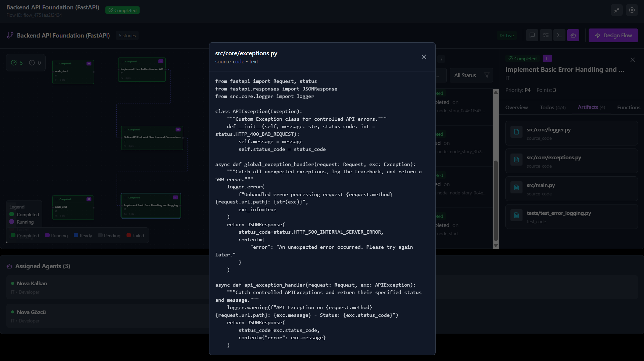
Task: Select the Implement User Authentication API node
Action: tap(142, 69)
